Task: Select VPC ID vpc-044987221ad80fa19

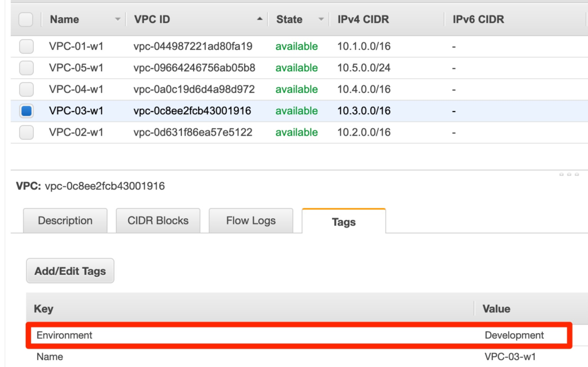Action: (193, 47)
